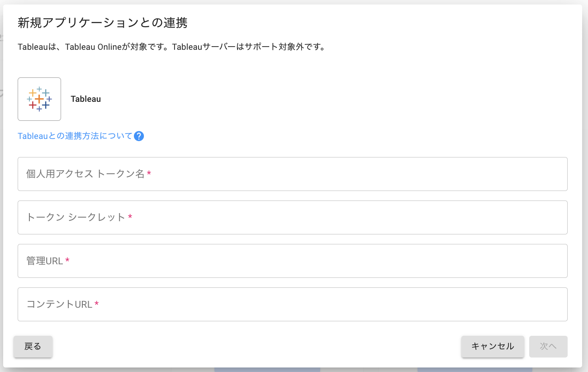Click the 次へ button
Viewport: 588px width, 372px height.
[548, 347]
